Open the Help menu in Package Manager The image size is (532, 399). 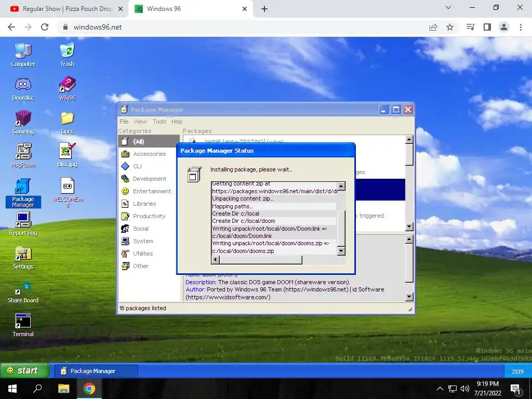[177, 122]
